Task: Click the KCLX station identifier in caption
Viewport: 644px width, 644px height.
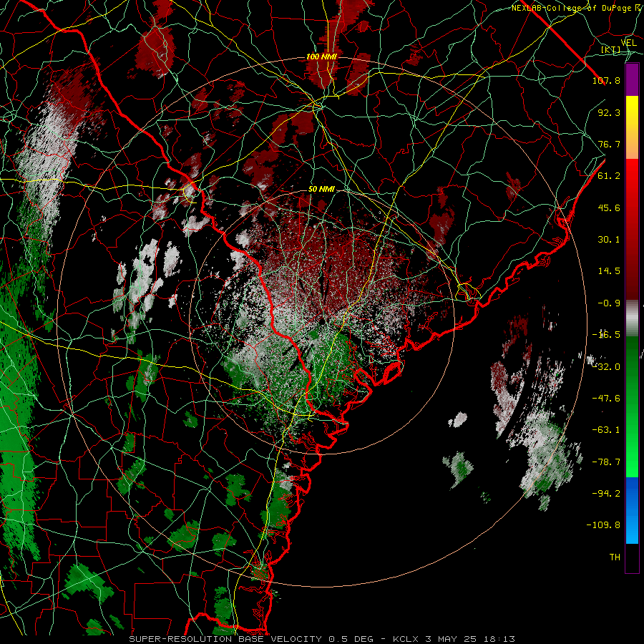Action: pyautogui.click(x=406, y=639)
